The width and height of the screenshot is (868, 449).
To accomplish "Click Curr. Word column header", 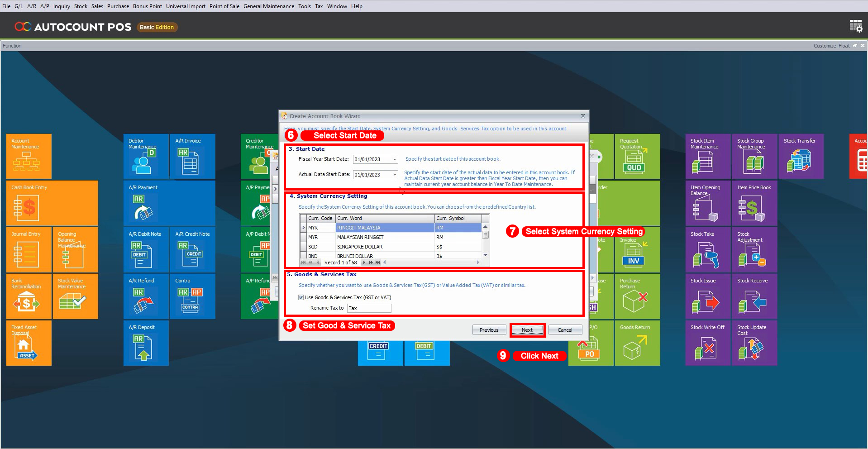I will 385,218.
